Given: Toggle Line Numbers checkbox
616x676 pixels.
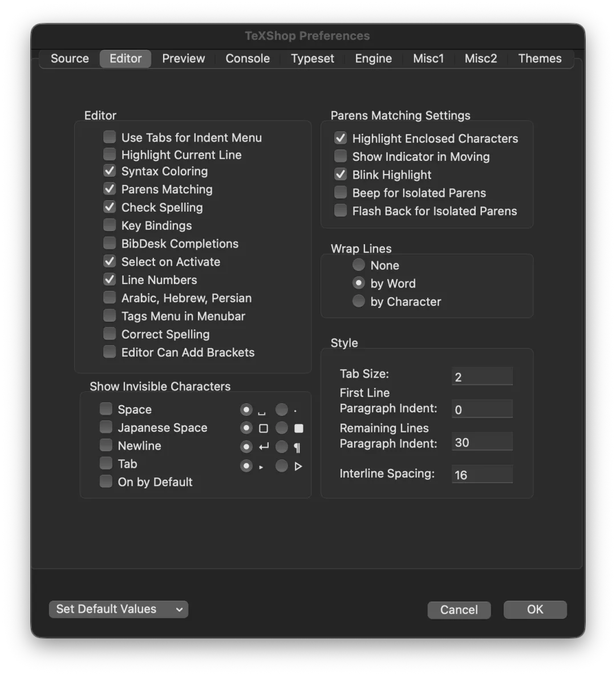Looking at the screenshot, I should click(x=110, y=280).
